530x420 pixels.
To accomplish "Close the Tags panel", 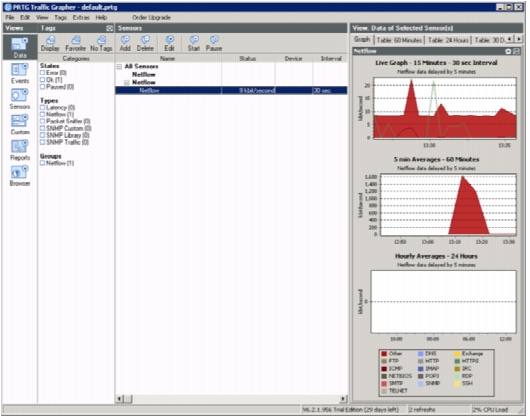I will pos(110,28).
